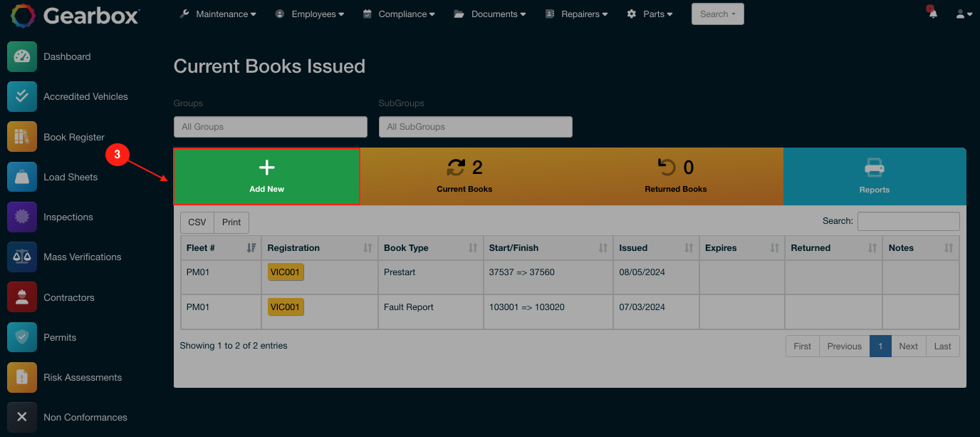This screenshot has width=980, height=437.
Task: Open the Mass Verifications scales icon
Action: [22, 257]
